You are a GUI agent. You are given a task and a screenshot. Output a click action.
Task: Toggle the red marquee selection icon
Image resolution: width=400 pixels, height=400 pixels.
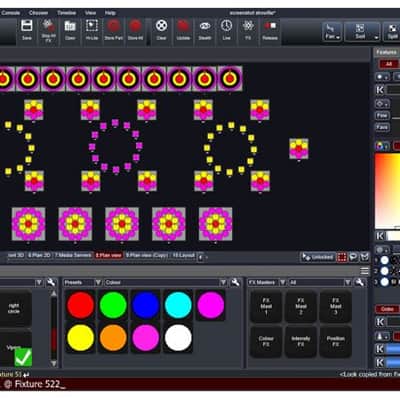point(342,257)
